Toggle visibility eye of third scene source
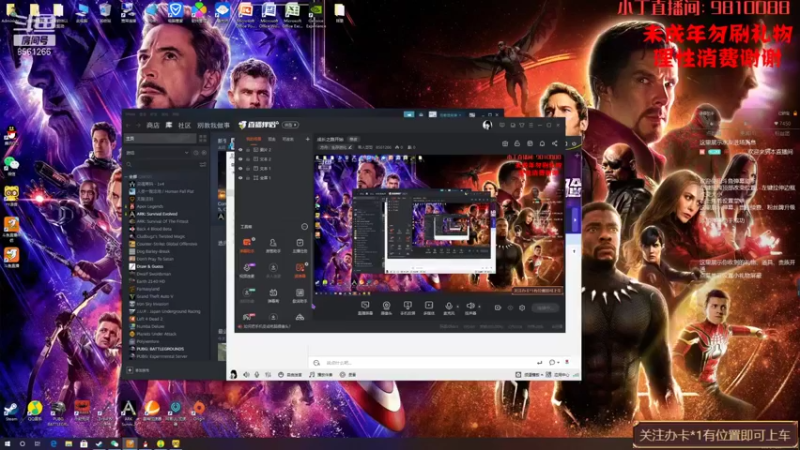Image resolution: width=800 pixels, height=450 pixels. coord(240,168)
